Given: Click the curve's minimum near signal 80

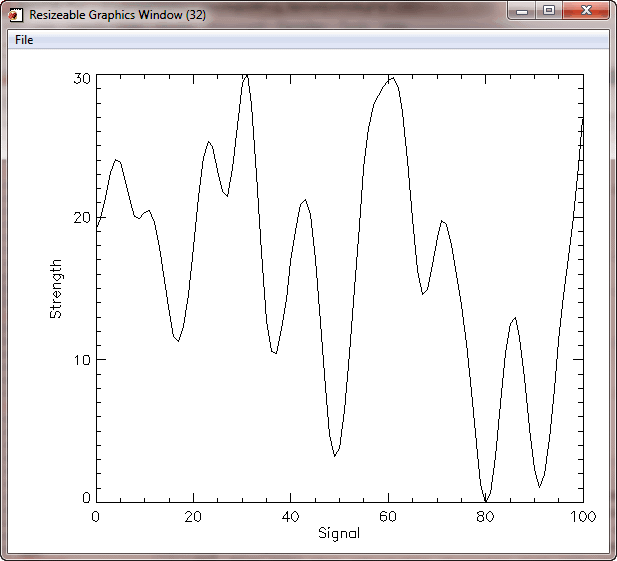Looking at the screenshot, I should click(486, 499).
